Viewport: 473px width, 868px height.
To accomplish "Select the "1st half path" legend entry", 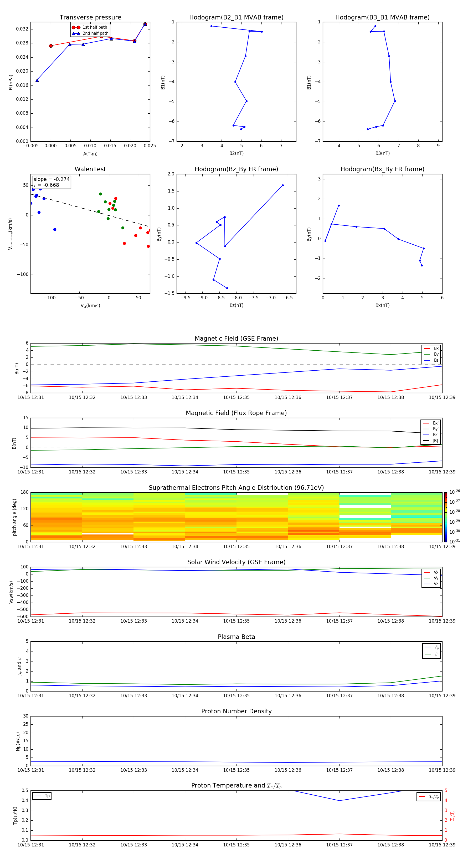I will (90, 27).
